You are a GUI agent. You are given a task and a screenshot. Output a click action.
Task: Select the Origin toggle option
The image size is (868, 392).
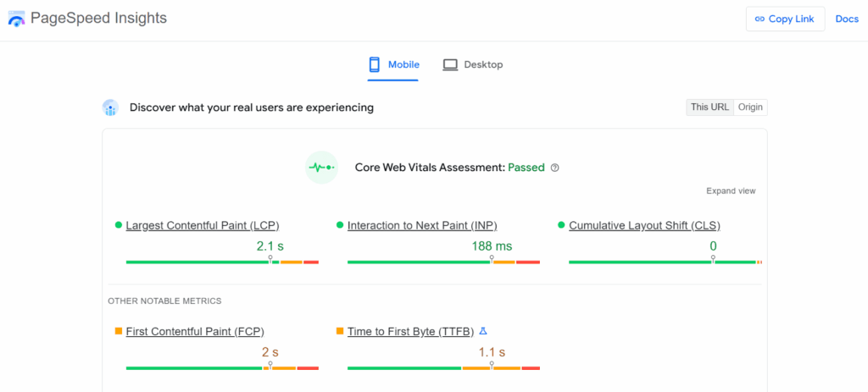click(x=750, y=108)
